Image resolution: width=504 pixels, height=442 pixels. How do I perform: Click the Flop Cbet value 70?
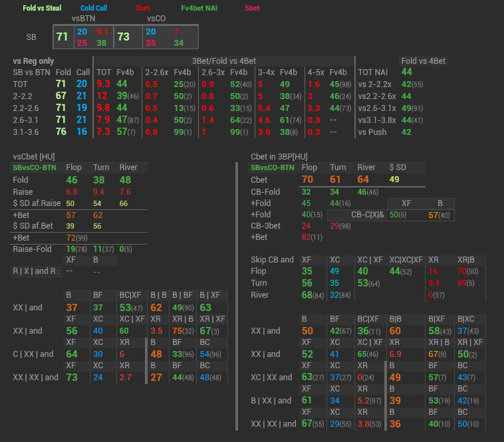coord(307,179)
